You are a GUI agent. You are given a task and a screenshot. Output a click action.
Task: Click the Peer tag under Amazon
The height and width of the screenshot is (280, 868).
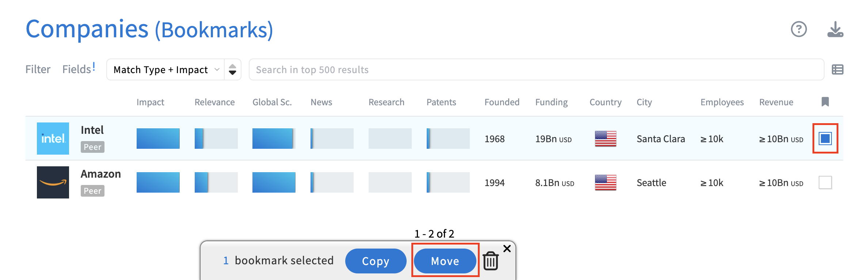pos(92,191)
